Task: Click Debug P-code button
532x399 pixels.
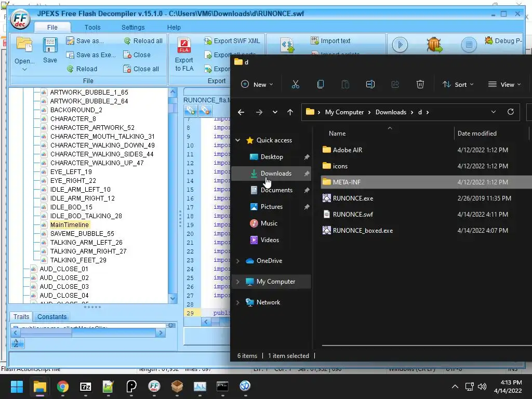Action: click(x=503, y=41)
